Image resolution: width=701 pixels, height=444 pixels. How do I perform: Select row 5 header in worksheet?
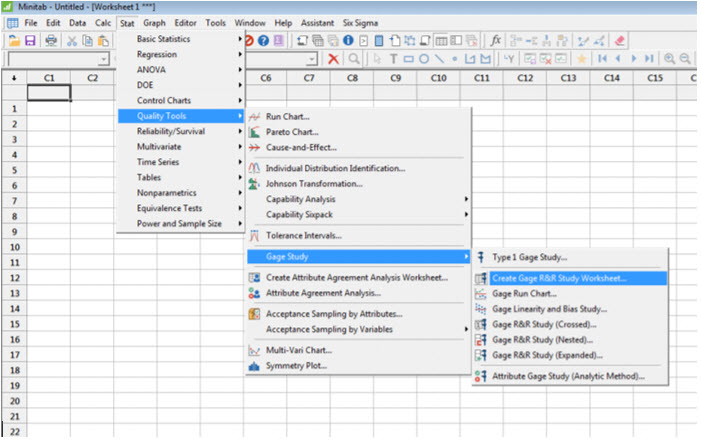(14, 170)
